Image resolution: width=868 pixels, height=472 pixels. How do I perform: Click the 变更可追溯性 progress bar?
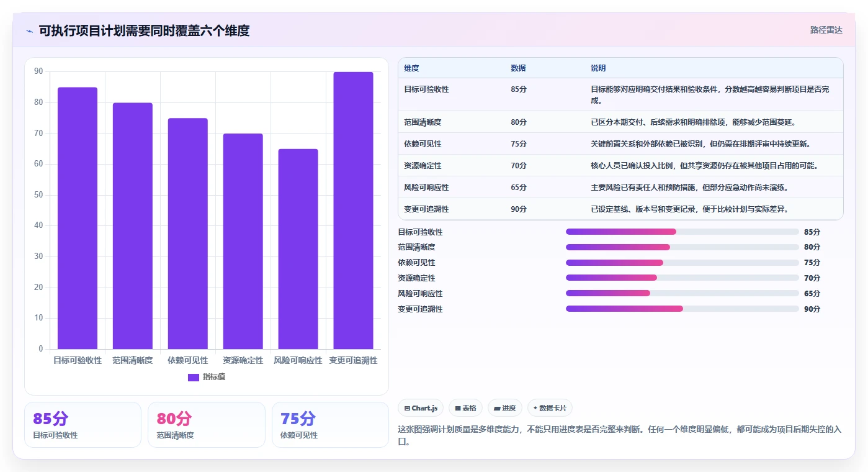click(x=682, y=309)
